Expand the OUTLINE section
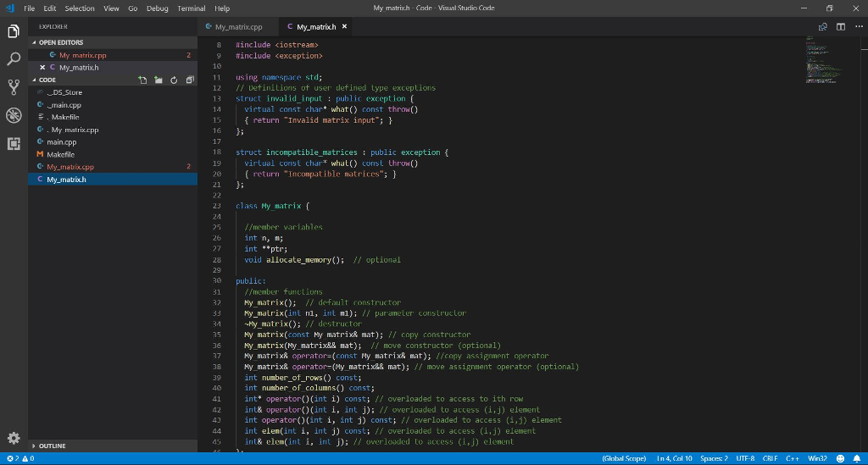Viewport: 868px width, 465px height. 113,446
